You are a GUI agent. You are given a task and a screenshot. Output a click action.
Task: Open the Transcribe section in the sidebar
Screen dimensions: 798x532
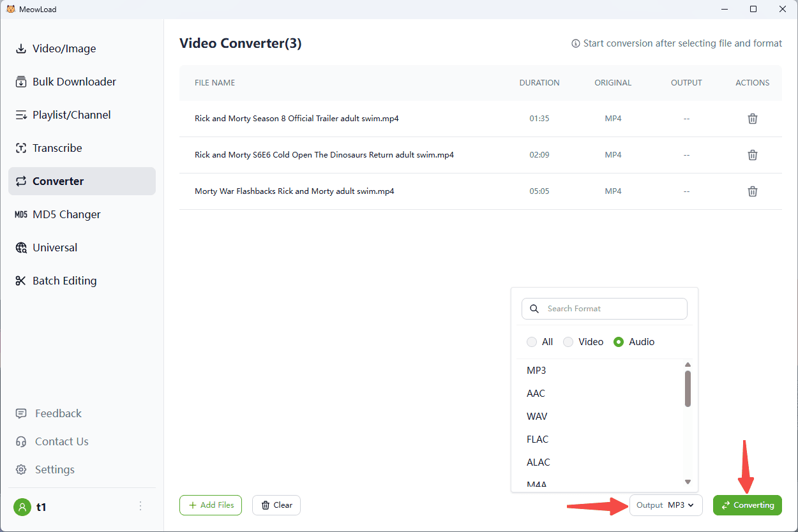(57, 148)
